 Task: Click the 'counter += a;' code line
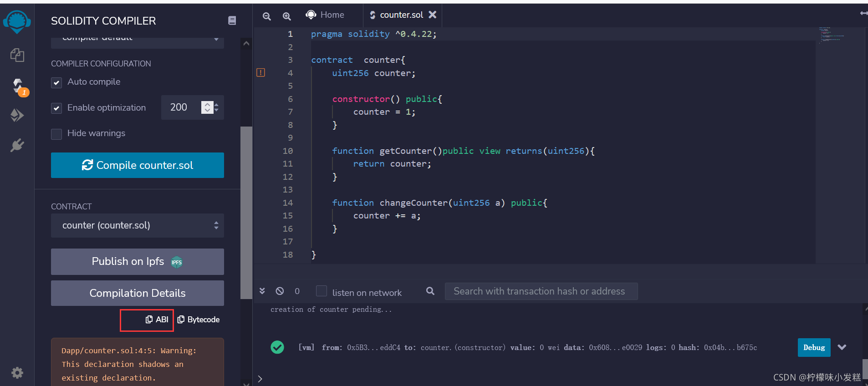(x=387, y=216)
